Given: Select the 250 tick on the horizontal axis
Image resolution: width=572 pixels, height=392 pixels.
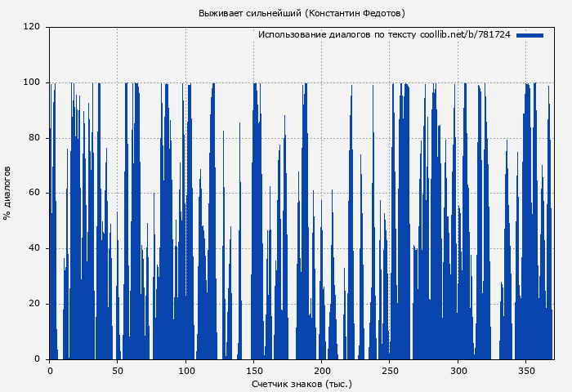Looking at the screenshot, I should 390,370.
